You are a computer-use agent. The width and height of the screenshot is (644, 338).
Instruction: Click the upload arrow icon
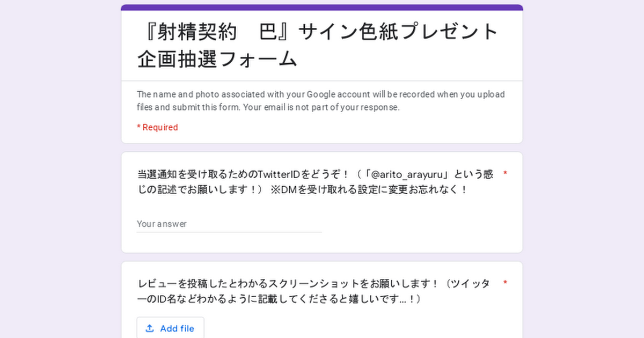point(150,328)
